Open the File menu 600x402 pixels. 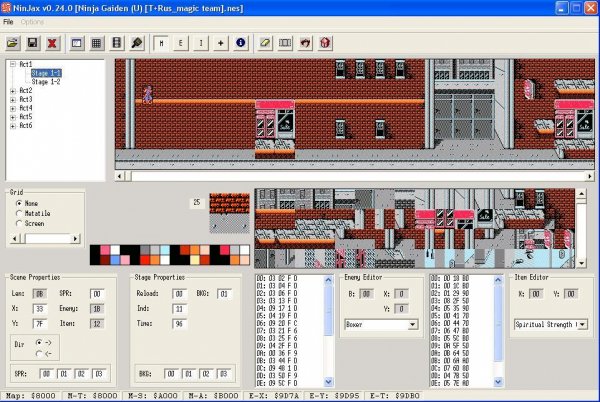click(8, 22)
